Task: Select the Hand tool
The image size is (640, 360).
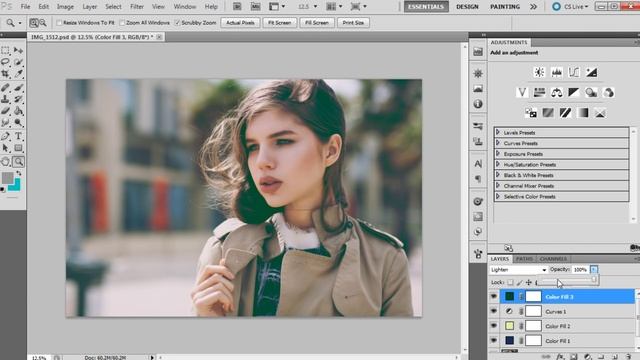Action: 6,162
